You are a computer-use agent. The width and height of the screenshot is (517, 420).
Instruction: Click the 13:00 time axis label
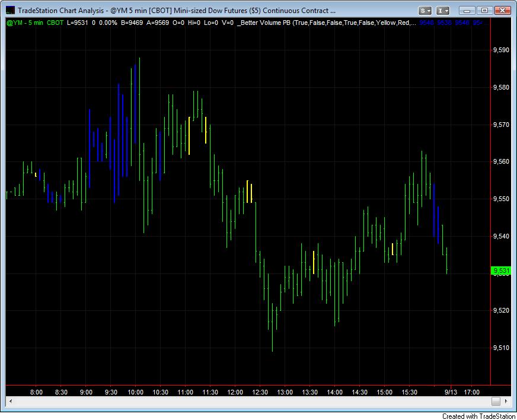tap(285, 392)
